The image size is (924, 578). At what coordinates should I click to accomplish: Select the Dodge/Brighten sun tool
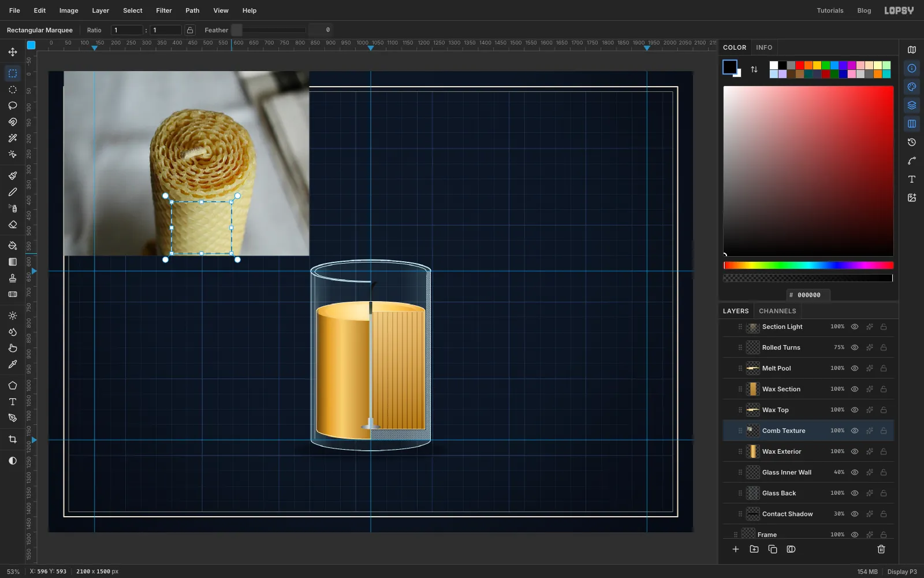coord(13,316)
